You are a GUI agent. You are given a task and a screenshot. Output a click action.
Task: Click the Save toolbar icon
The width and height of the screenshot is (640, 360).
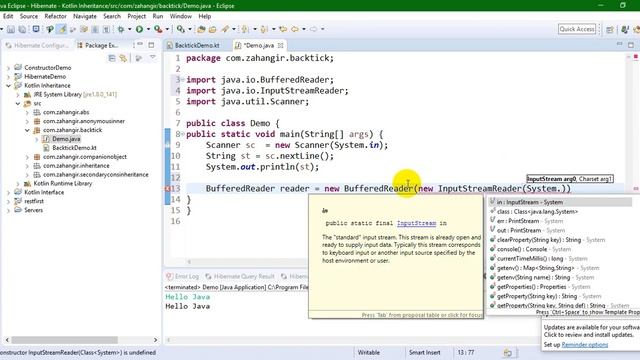pos(11,29)
